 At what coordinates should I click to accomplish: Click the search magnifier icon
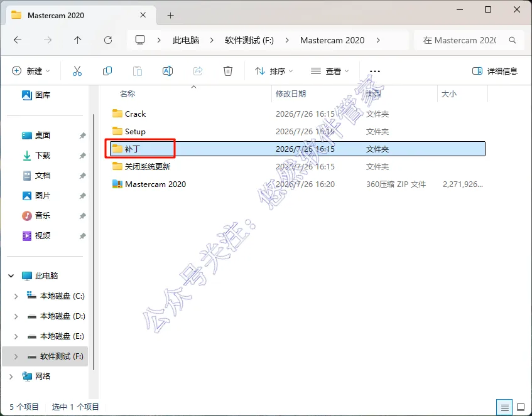(x=513, y=40)
